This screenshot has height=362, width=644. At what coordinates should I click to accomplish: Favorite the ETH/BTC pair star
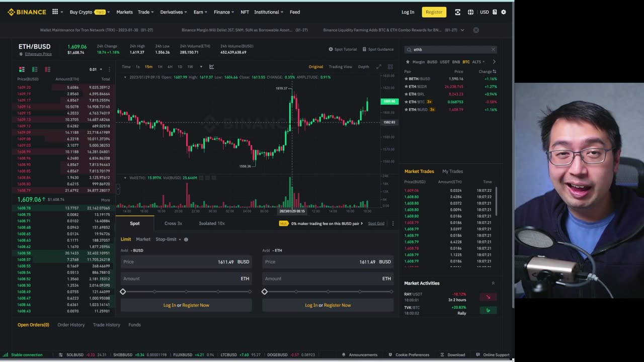tap(407, 102)
